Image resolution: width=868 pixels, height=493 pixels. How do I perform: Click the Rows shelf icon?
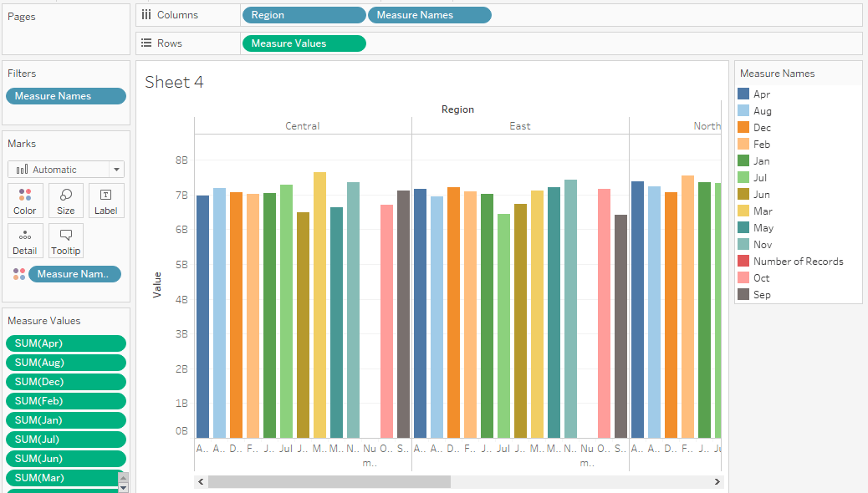(146, 43)
